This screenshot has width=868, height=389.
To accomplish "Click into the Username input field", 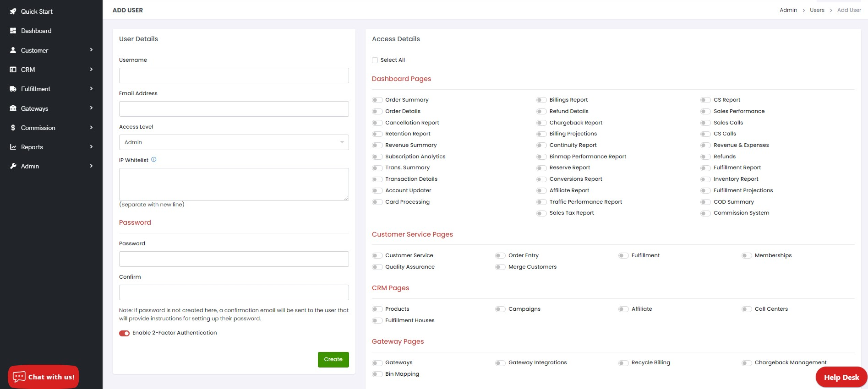I will click(234, 76).
